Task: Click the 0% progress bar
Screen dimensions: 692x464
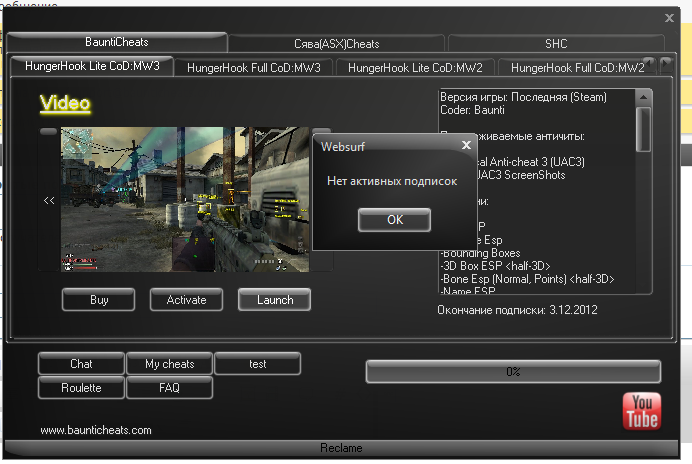Action: pos(513,372)
